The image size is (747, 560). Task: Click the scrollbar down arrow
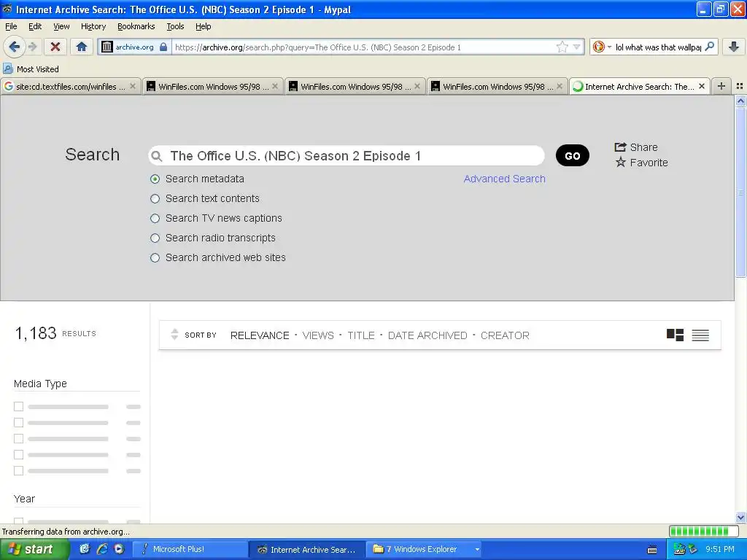(x=740, y=518)
